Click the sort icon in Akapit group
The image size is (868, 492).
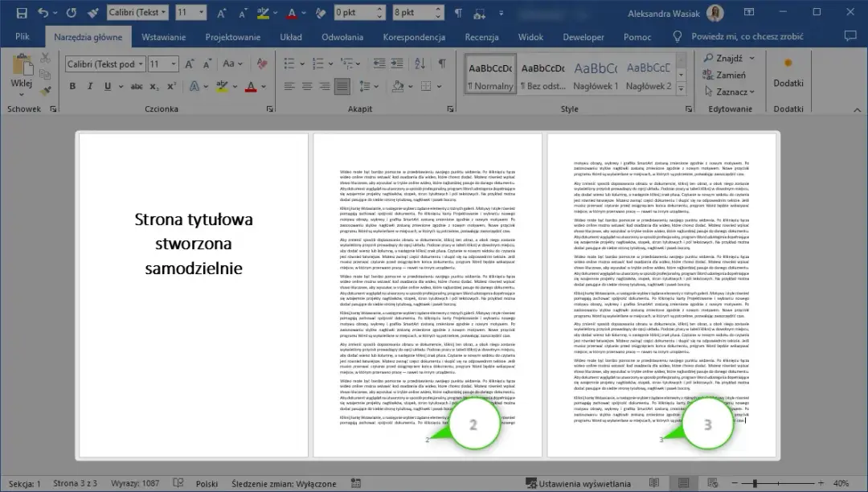pos(420,64)
